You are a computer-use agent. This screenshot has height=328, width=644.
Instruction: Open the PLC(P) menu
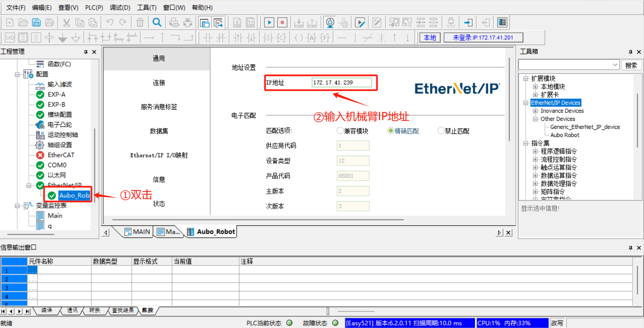94,7
